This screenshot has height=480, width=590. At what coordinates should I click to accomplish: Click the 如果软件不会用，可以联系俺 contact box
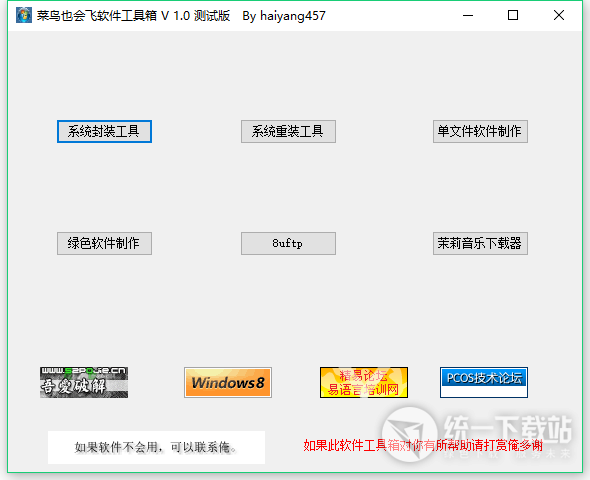[x=157, y=447]
